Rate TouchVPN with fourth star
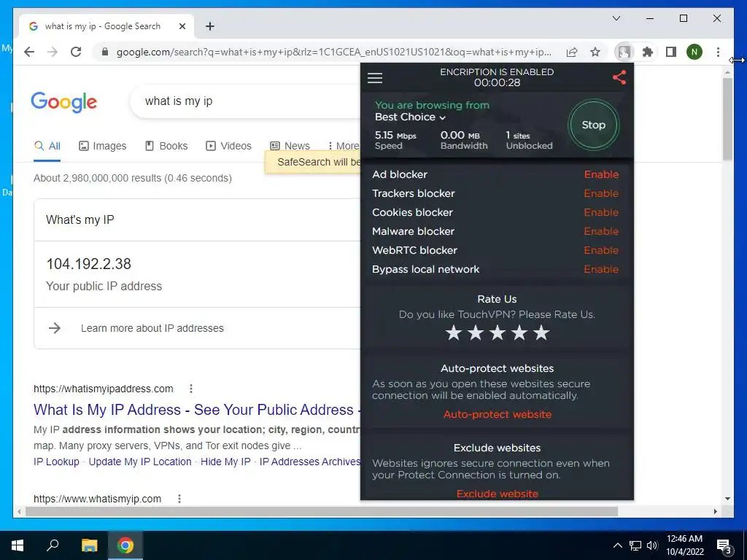747x560 pixels. tap(519, 332)
